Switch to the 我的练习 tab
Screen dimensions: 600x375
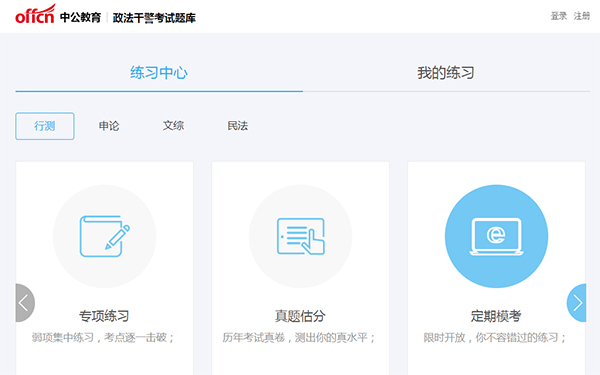point(446,73)
